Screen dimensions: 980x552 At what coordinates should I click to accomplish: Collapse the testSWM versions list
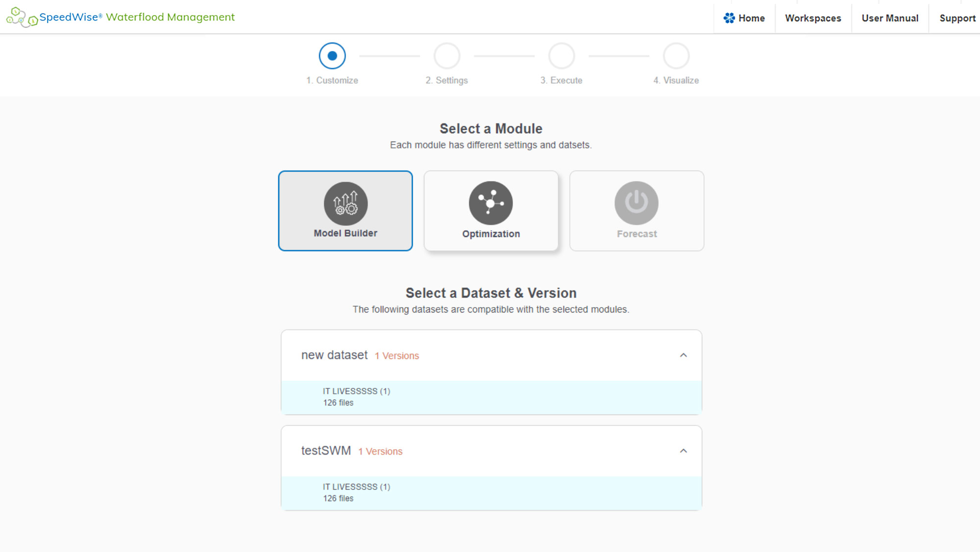pyautogui.click(x=683, y=450)
